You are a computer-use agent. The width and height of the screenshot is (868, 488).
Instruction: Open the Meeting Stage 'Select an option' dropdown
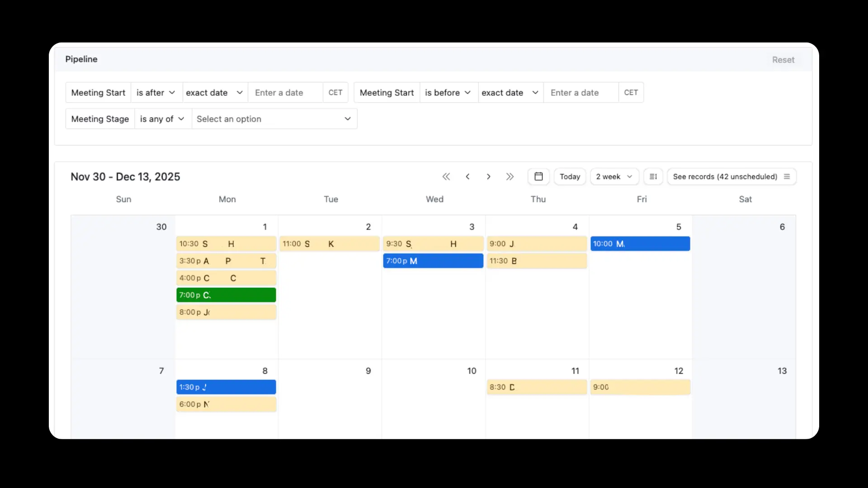274,119
